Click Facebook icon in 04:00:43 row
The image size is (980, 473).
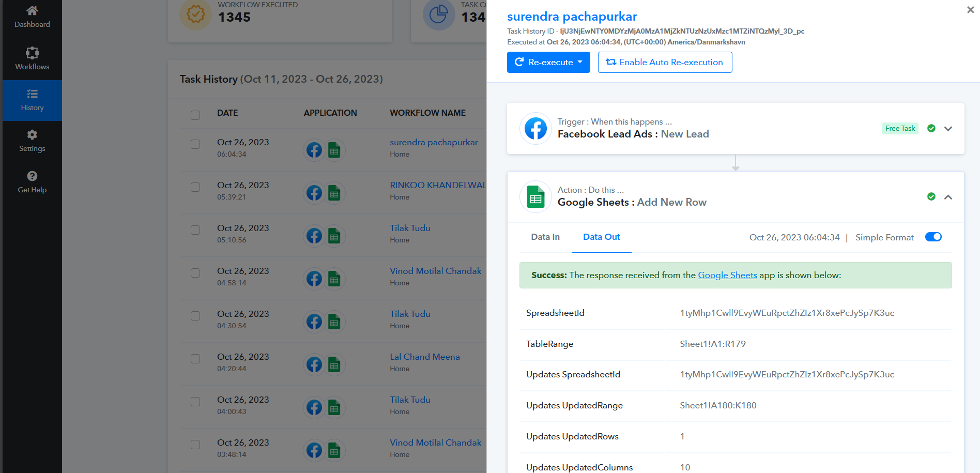tap(314, 408)
